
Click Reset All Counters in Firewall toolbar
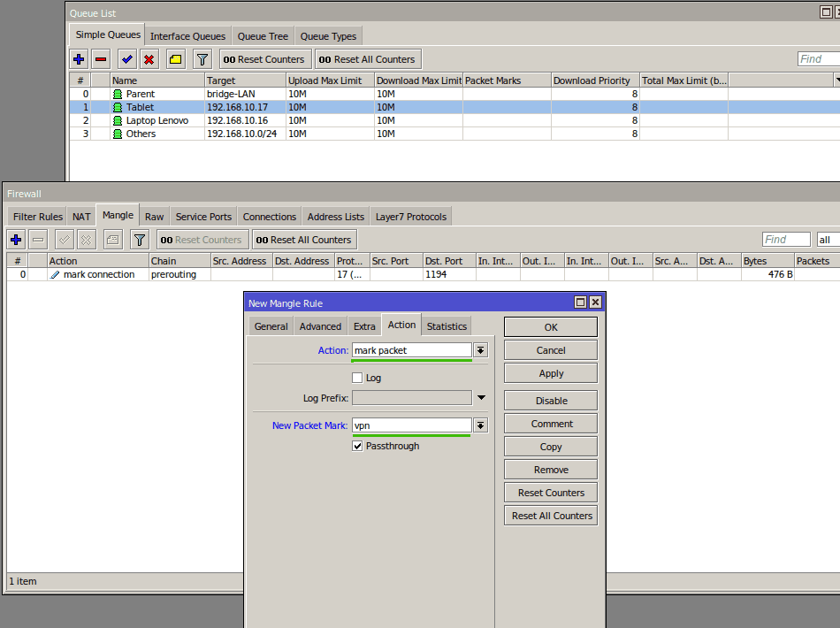(304, 240)
